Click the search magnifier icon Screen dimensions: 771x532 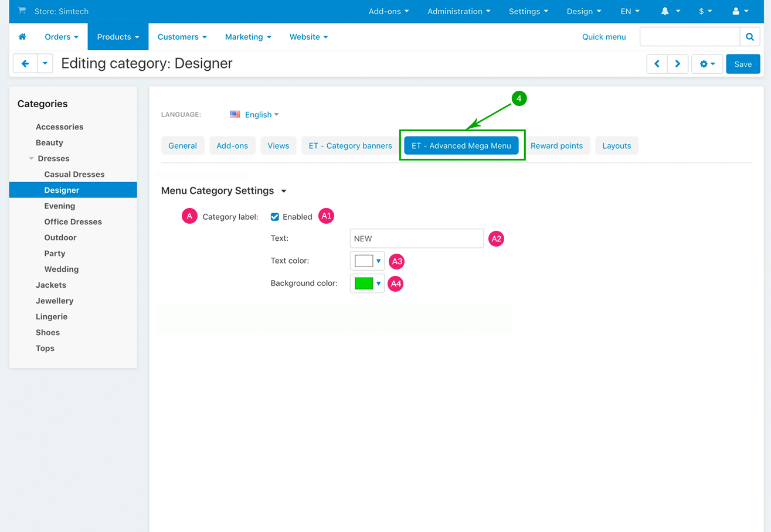749,37
